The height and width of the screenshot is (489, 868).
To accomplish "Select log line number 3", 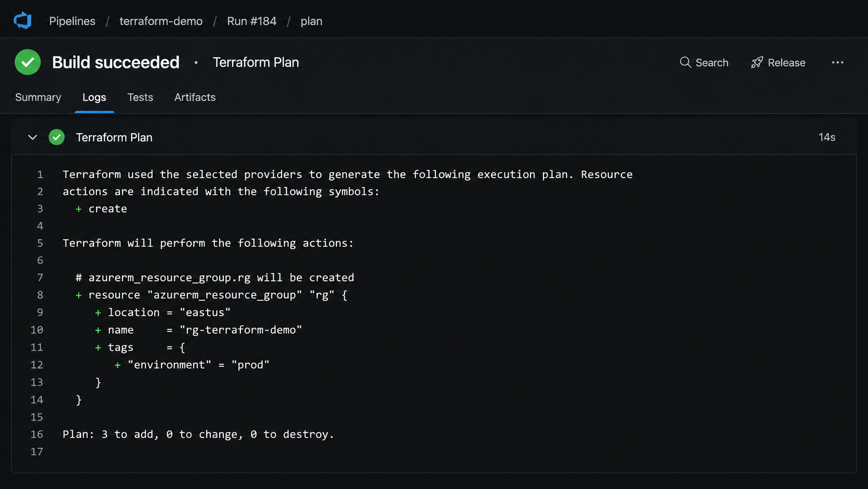I will pyautogui.click(x=40, y=209).
